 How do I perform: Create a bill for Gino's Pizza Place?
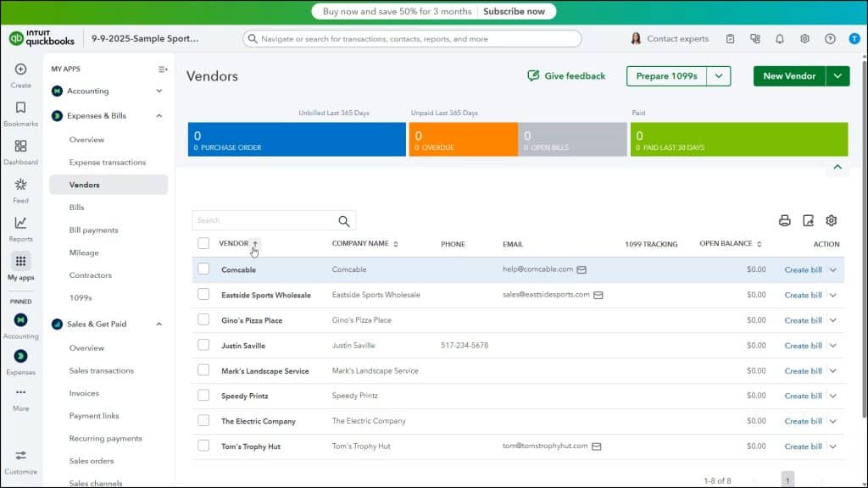(x=802, y=320)
